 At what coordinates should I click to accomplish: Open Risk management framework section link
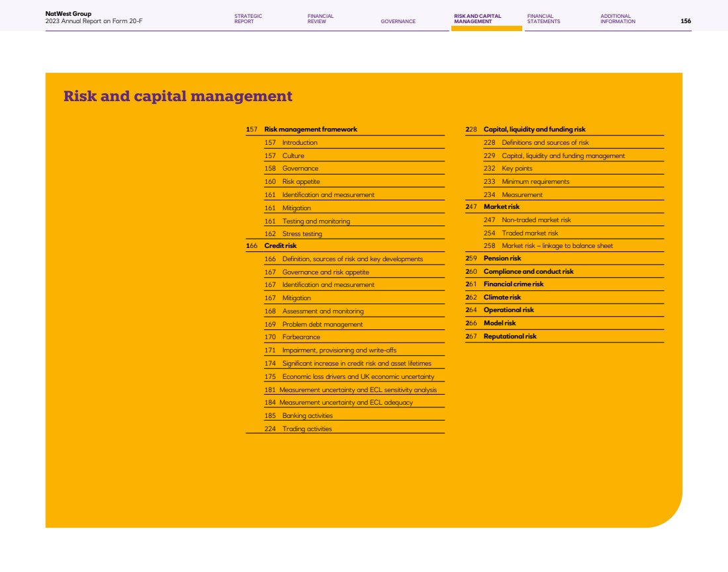click(x=310, y=130)
